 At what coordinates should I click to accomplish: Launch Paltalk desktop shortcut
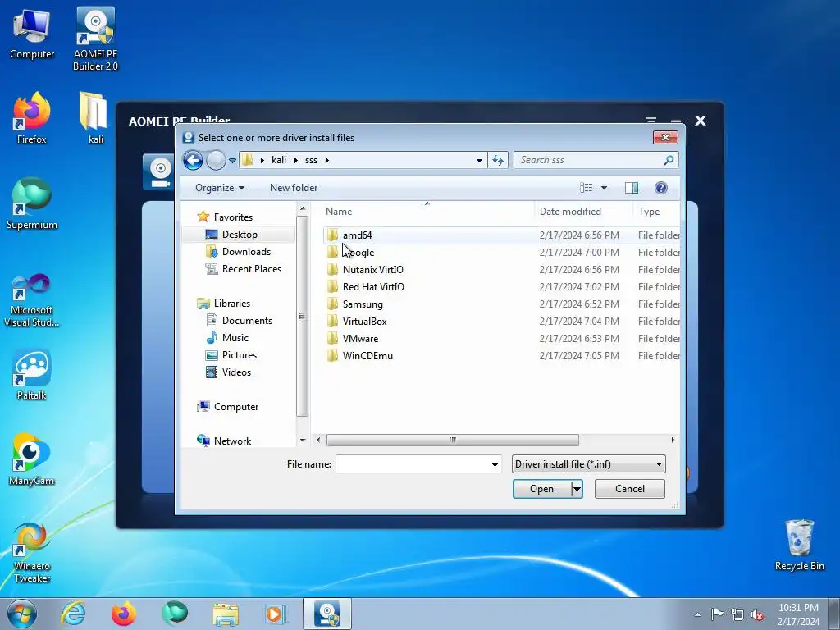(32, 374)
